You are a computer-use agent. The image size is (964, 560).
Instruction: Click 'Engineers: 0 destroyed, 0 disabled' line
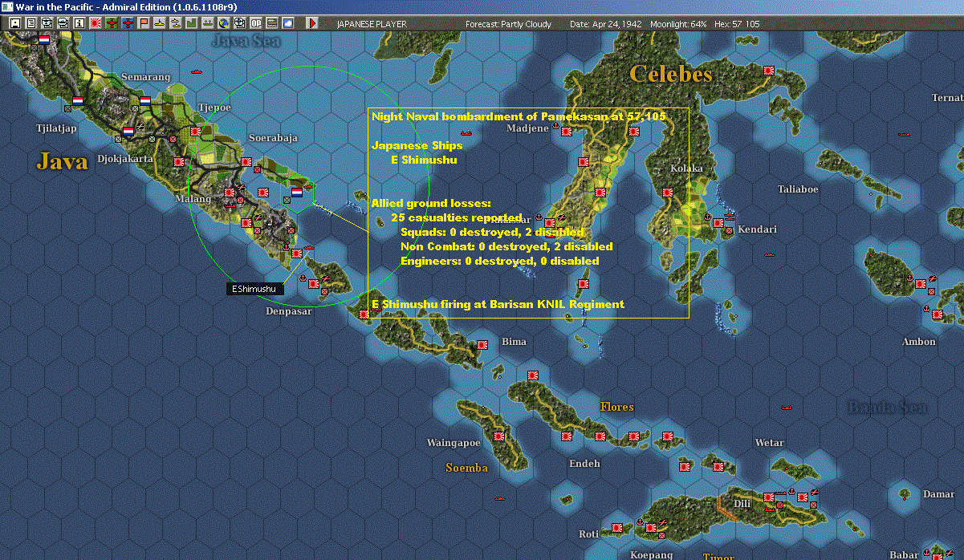click(x=499, y=261)
